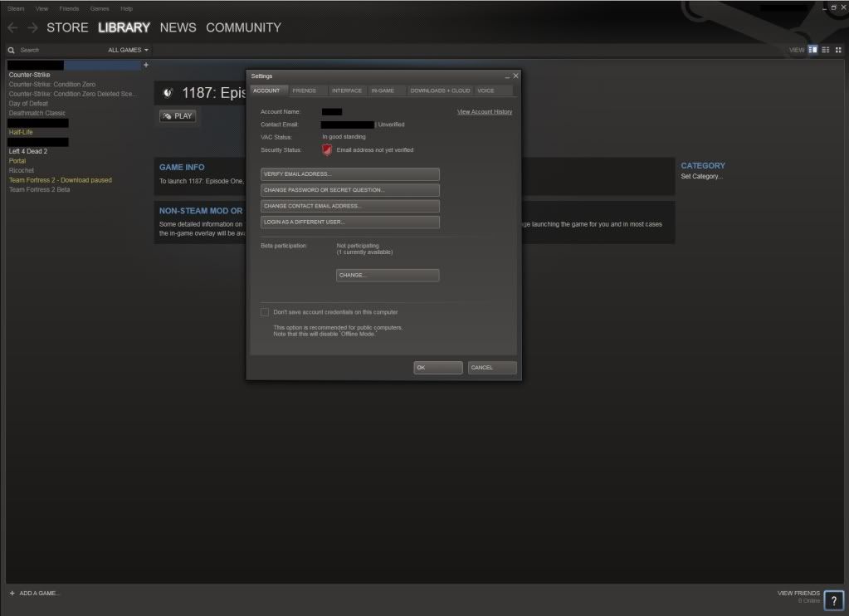Screen dimensions: 849x616
Task: Go to the COMMUNITY section
Action: (244, 27)
